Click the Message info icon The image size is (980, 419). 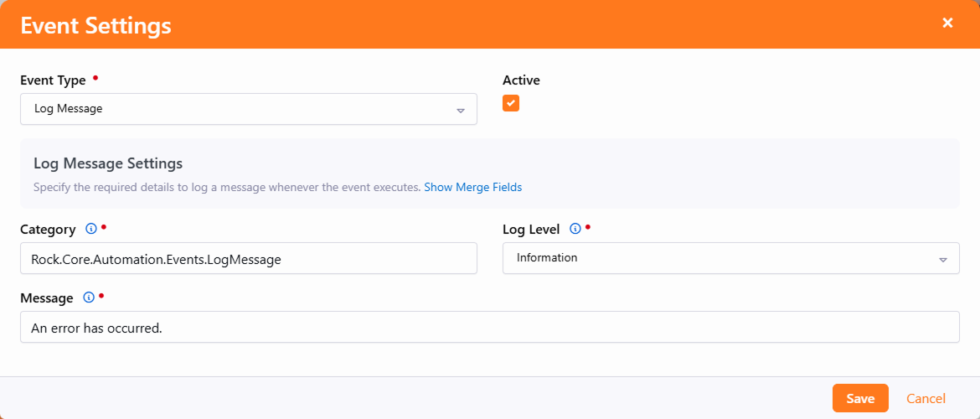click(x=89, y=297)
